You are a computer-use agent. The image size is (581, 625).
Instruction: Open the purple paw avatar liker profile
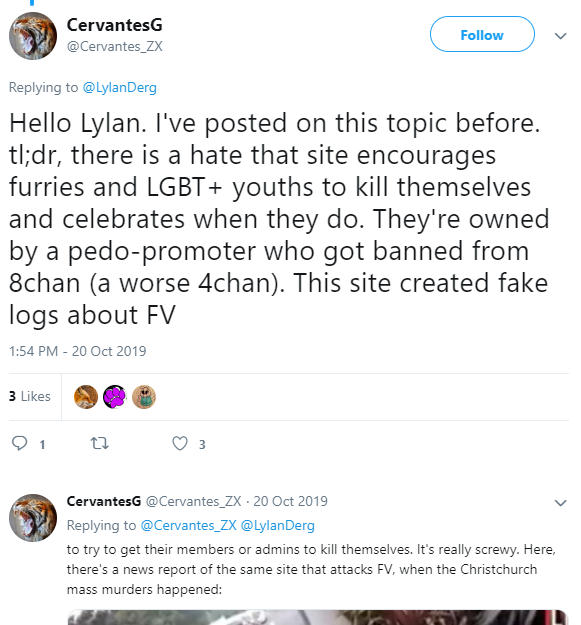coord(115,397)
